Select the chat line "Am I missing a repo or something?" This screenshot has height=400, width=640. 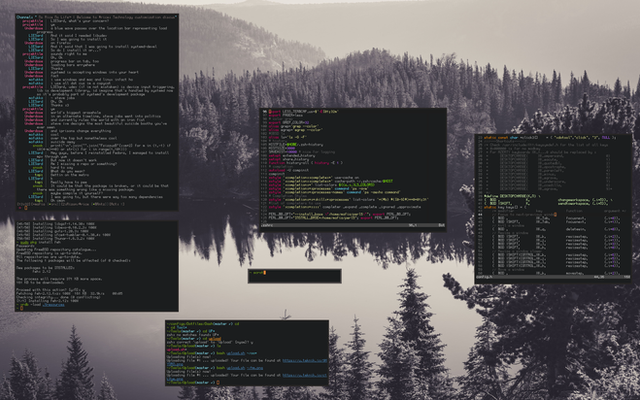point(83,164)
